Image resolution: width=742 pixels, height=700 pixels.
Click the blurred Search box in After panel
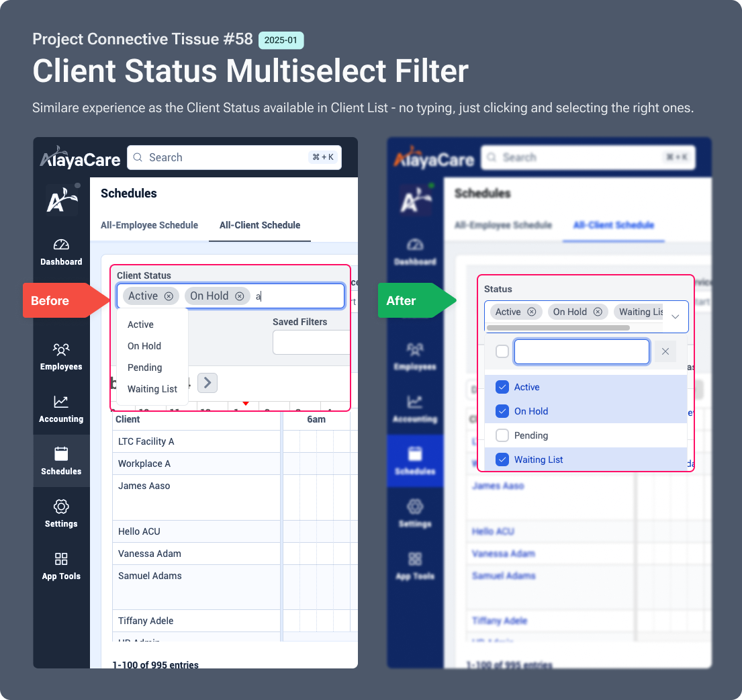click(588, 158)
